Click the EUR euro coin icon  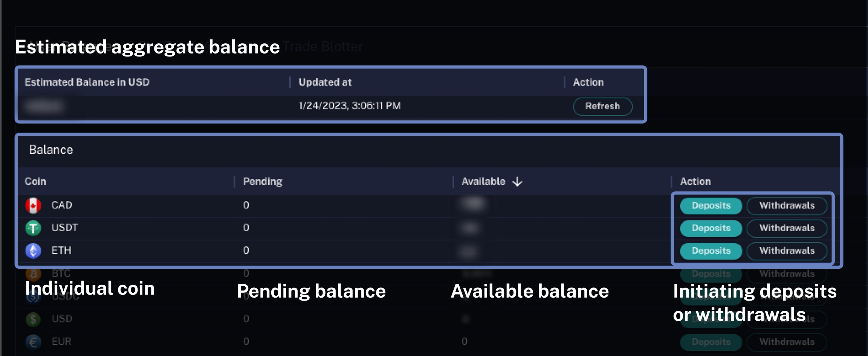pos(33,342)
